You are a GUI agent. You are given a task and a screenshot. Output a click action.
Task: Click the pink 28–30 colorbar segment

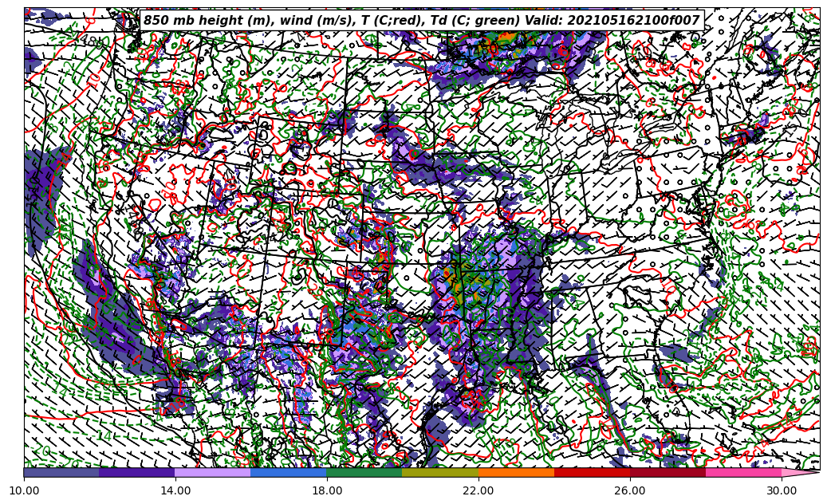[743, 472]
